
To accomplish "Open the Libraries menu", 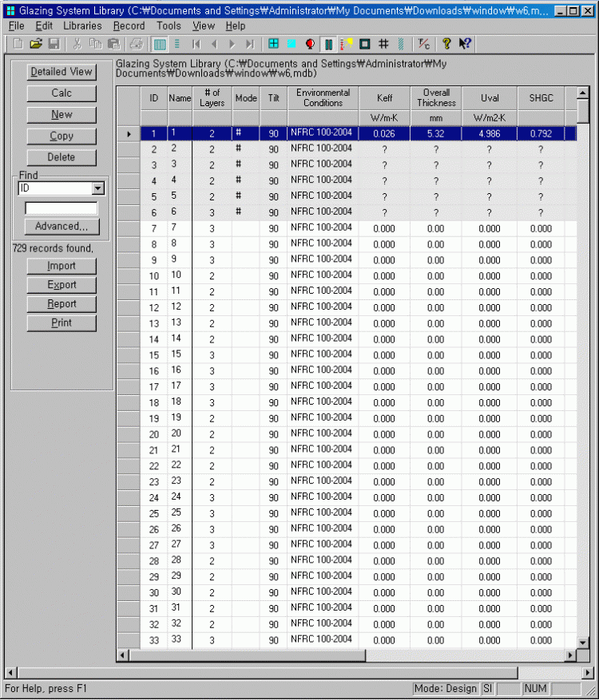I will pyautogui.click(x=82, y=26).
